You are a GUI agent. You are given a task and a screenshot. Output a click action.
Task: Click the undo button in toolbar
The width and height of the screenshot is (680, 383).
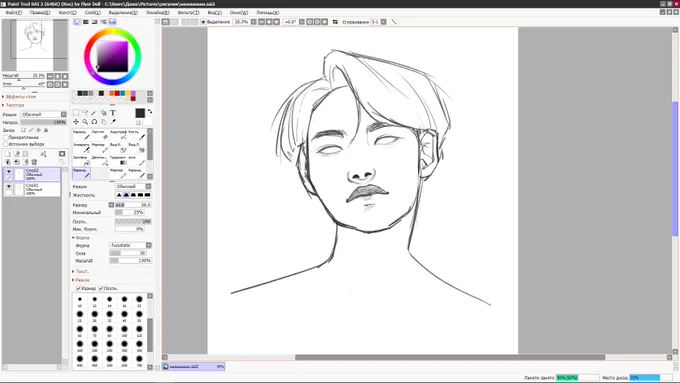coord(166,22)
